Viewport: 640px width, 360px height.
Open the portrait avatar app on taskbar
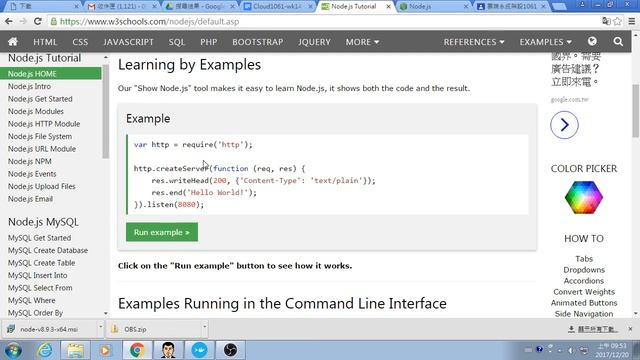(168, 350)
